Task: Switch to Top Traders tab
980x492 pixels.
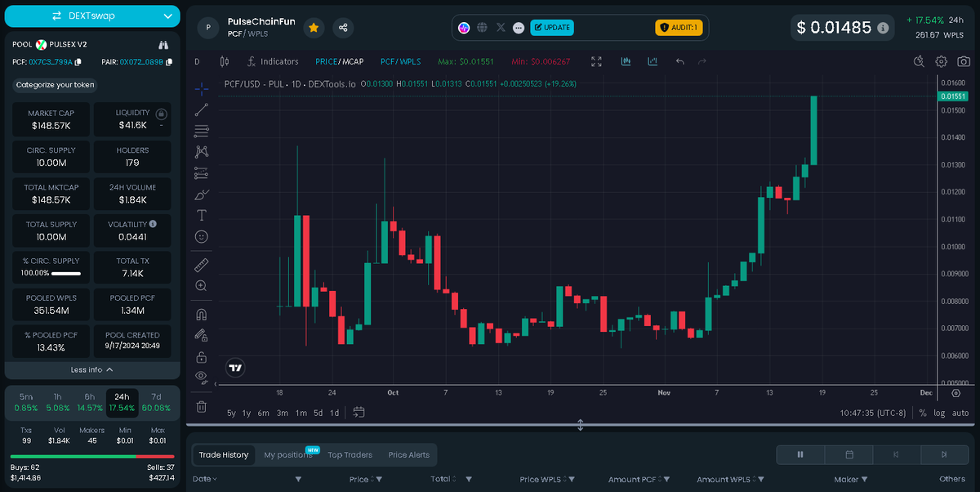Action: tap(350, 454)
